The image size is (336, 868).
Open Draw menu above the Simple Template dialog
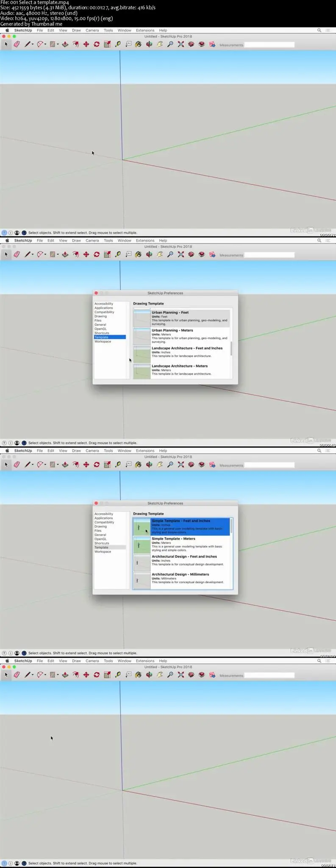[76, 451]
